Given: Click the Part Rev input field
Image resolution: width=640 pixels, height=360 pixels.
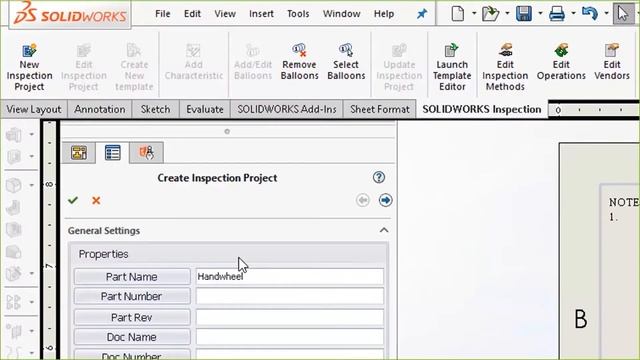Looking at the screenshot, I should [290, 318].
